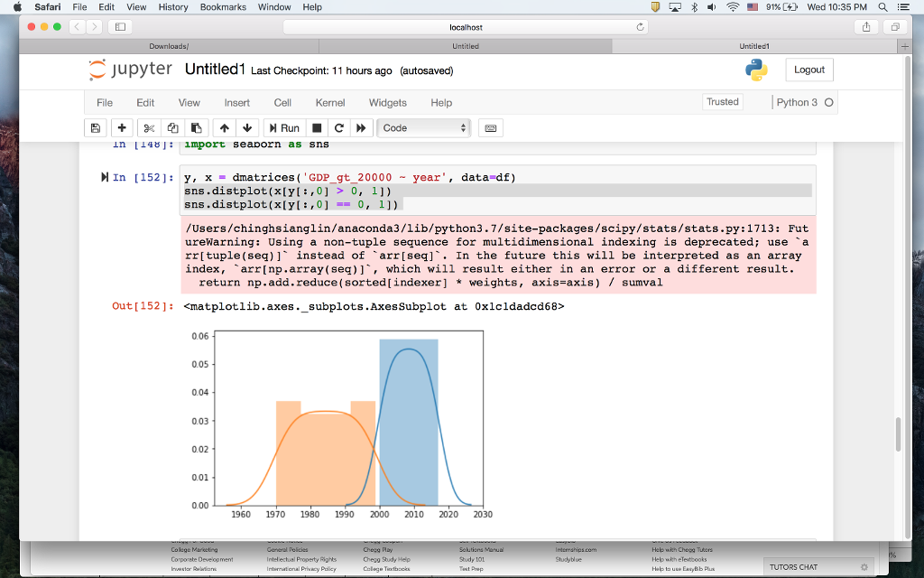Click the AxesSubplot output text
The width and height of the screenshot is (924, 578).
[x=374, y=306]
